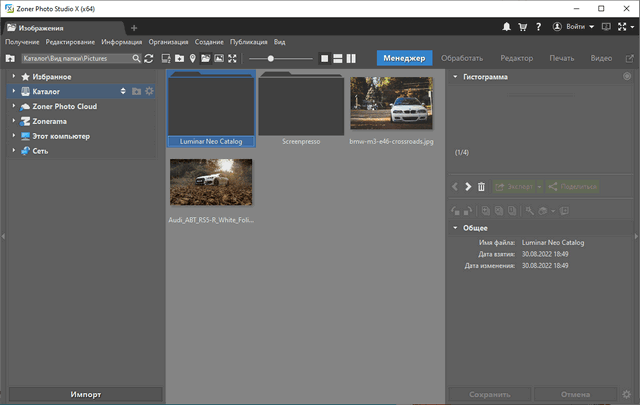Switch to the two-column compare view

point(351,59)
